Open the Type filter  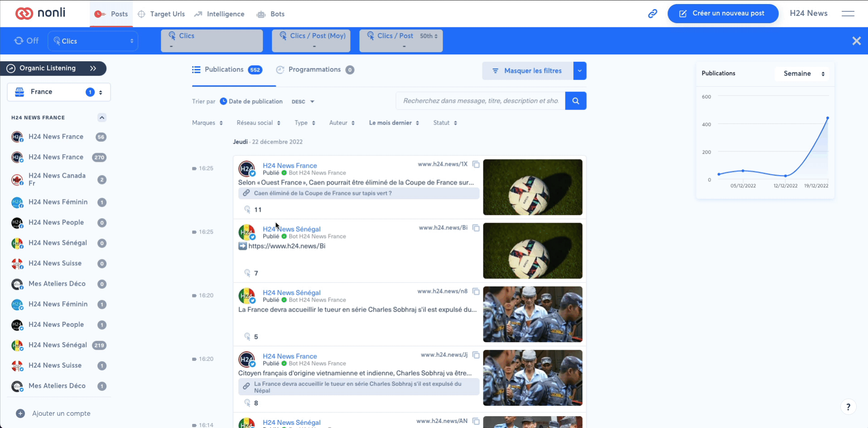click(x=305, y=123)
